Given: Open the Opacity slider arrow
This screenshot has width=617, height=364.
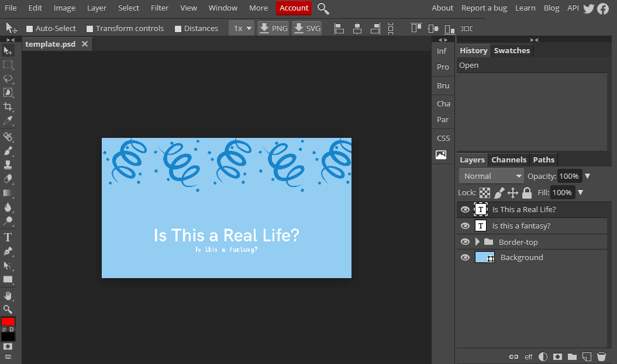Looking at the screenshot, I should (588, 176).
